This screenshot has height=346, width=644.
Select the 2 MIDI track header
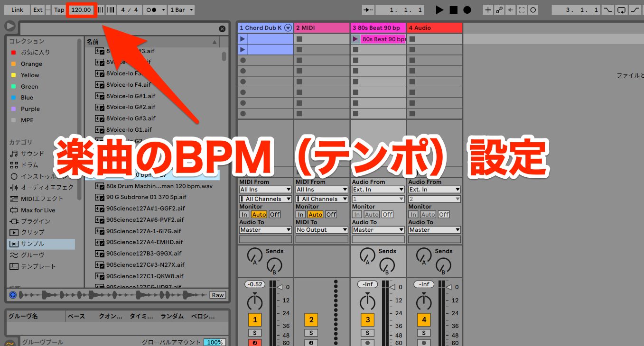tap(322, 28)
